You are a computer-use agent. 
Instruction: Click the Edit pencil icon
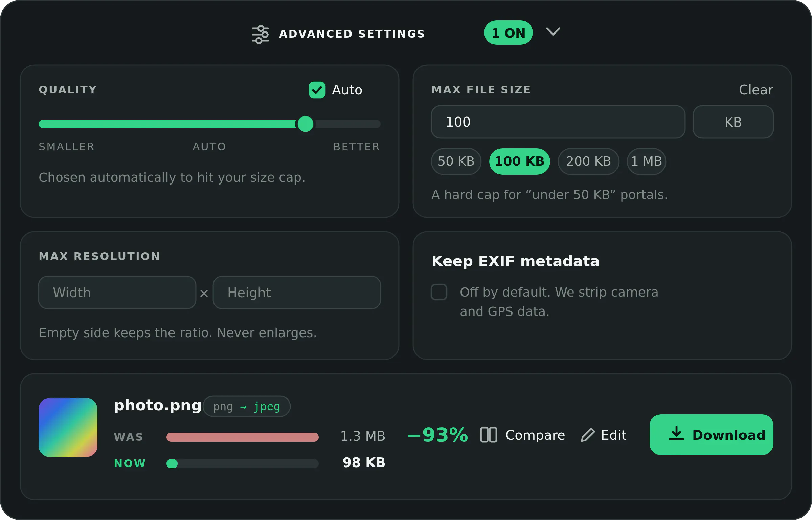click(x=588, y=435)
